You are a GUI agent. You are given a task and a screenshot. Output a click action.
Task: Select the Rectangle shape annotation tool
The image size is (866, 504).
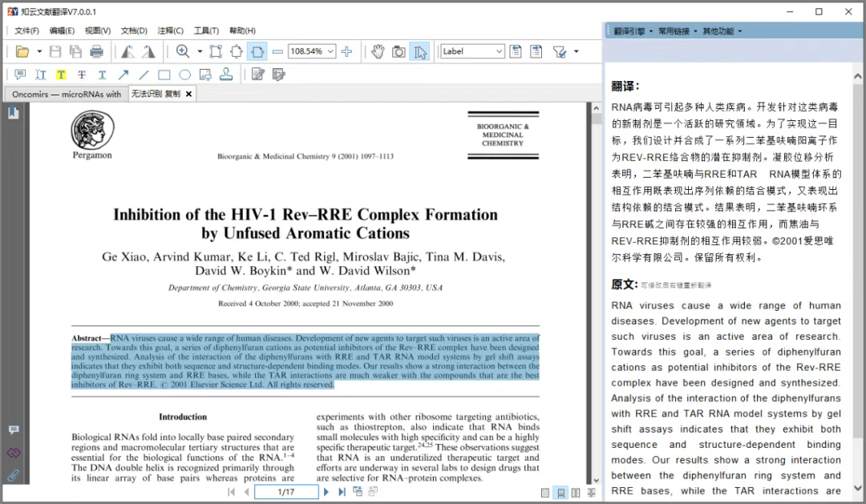pos(164,75)
